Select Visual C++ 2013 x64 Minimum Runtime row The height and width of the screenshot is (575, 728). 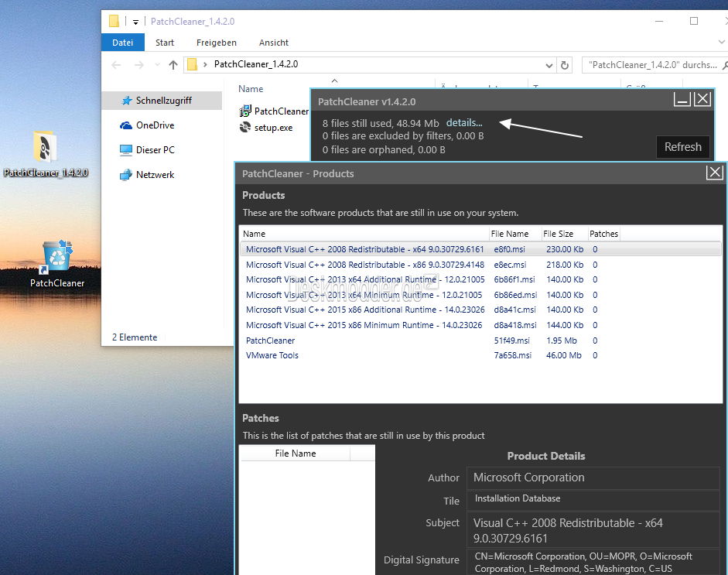coord(480,295)
